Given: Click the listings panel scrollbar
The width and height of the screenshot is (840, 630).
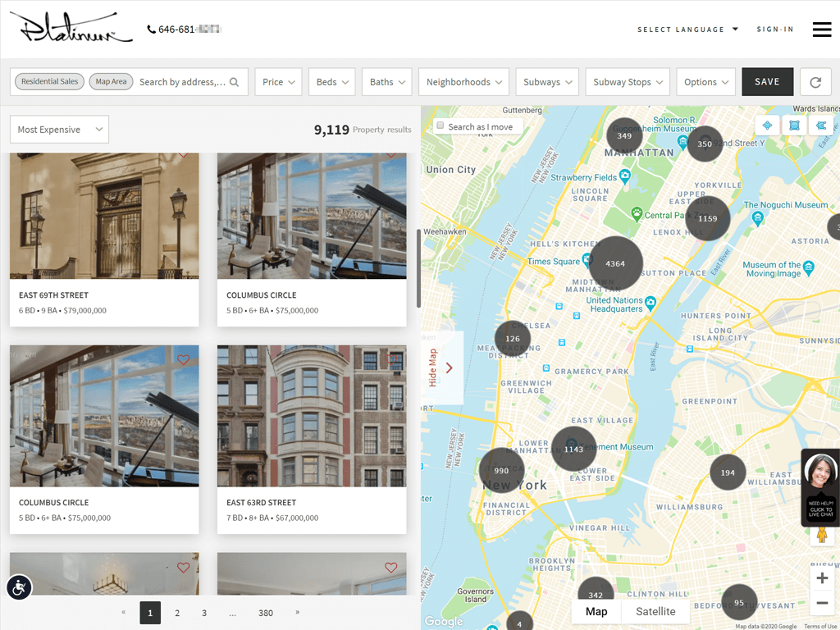Looking at the screenshot, I should click(418, 268).
